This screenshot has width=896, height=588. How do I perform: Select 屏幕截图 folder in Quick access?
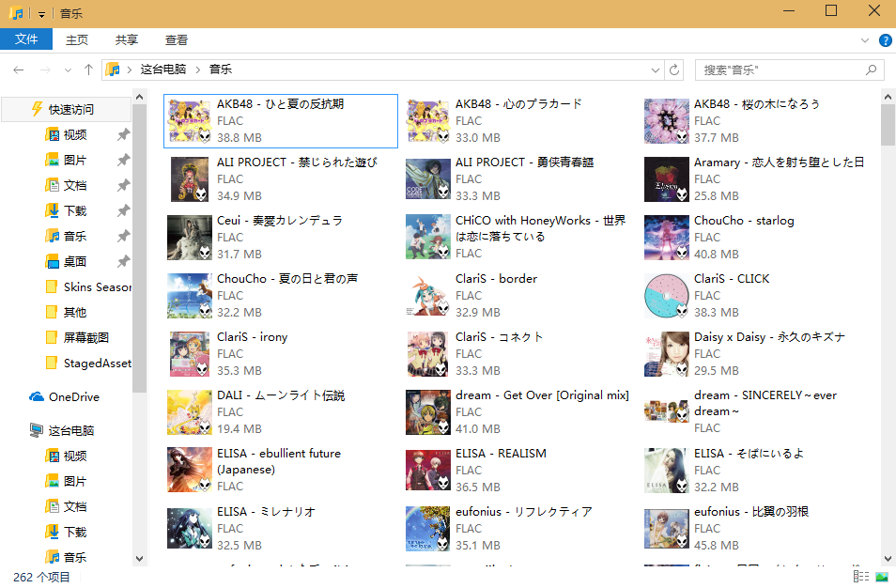coord(85,337)
